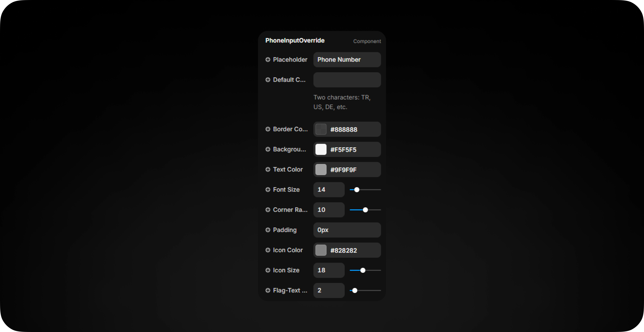644x332 pixels.
Task: Click the Text Color property label
Action: (288, 170)
